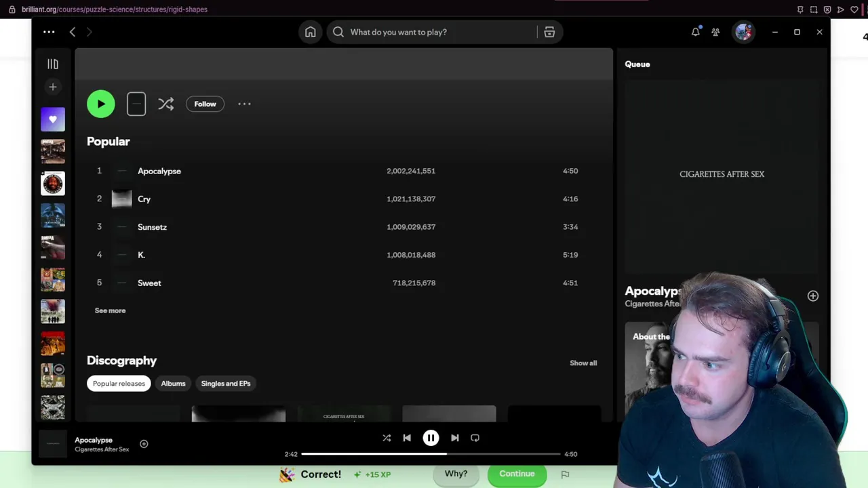Toggle repeat in the player bar
This screenshot has width=868, height=488.
coord(475,438)
